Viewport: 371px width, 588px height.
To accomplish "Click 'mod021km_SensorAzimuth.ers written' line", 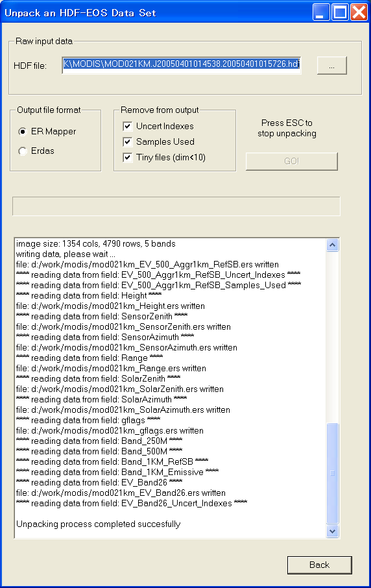I will (126, 348).
